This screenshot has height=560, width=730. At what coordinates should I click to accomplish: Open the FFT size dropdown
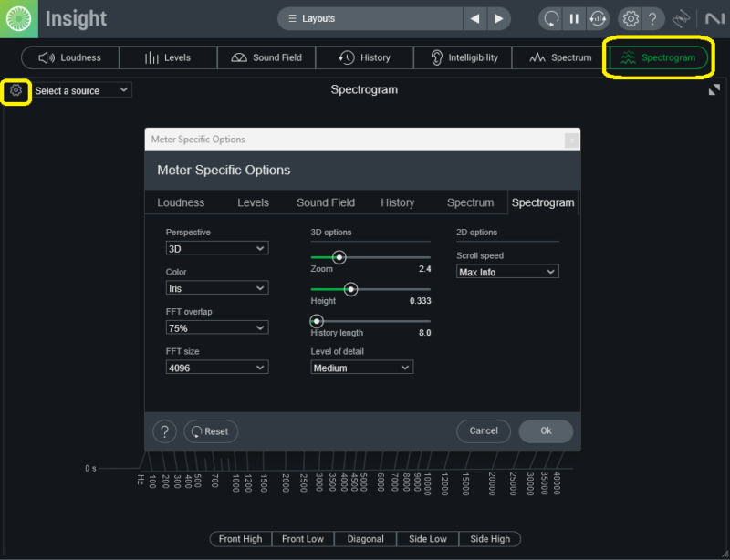[216, 368]
